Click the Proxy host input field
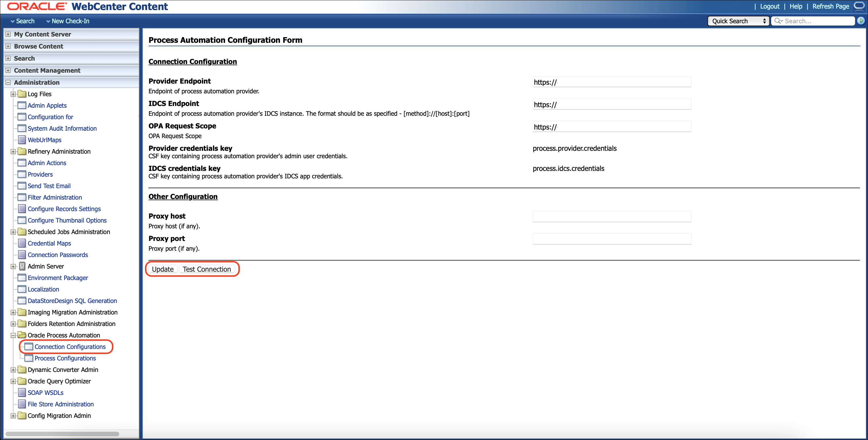 (x=612, y=217)
